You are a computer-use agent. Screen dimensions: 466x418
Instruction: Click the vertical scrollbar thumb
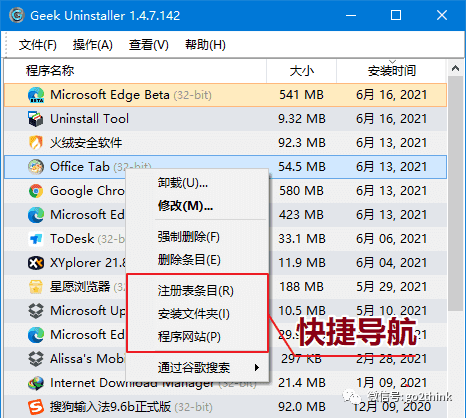coord(455,193)
